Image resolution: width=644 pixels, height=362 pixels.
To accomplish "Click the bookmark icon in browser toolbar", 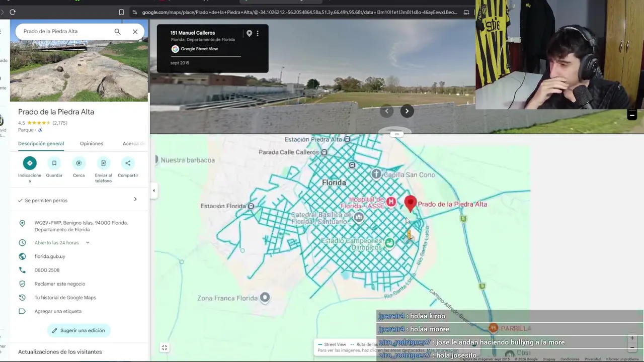I will pyautogui.click(x=121, y=12).
